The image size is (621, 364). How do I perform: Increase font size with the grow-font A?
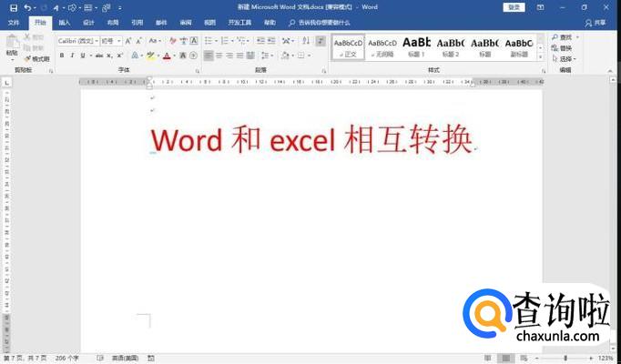128,41
